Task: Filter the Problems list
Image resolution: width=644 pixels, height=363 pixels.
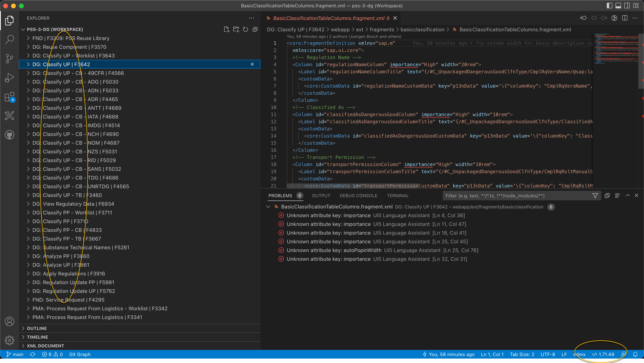Action: point(595,195)
